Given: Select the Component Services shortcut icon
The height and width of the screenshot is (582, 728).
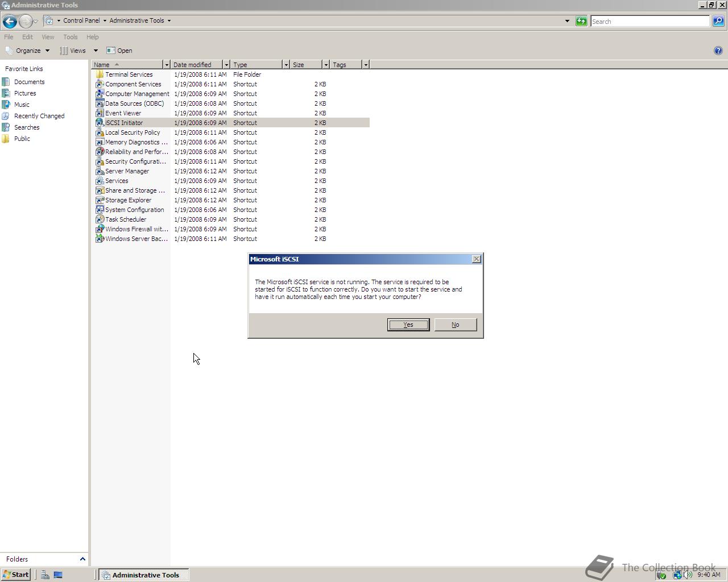Looking at the screenshot, I should point(100,84).
